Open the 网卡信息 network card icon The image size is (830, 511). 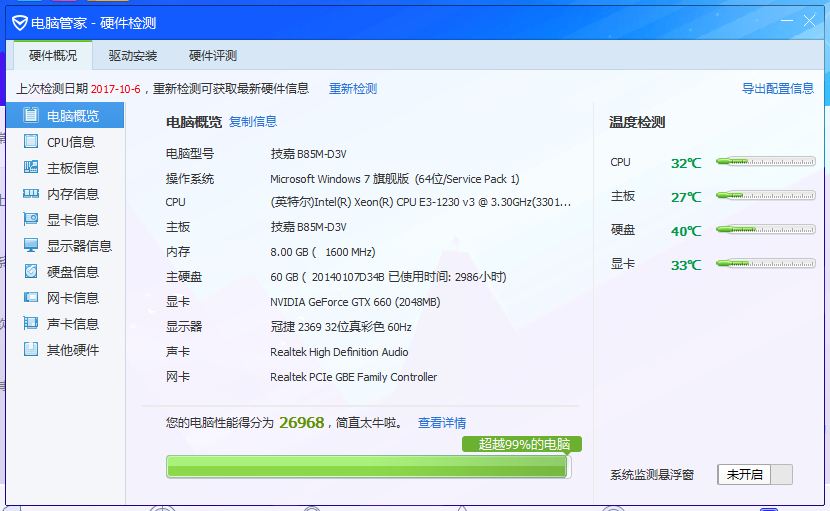click(x=31, y=297)
